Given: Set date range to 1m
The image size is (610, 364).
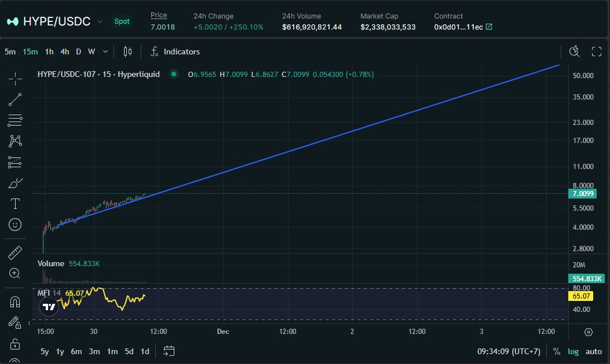Looking at the screenshot, I should click(x=112, y=352).
